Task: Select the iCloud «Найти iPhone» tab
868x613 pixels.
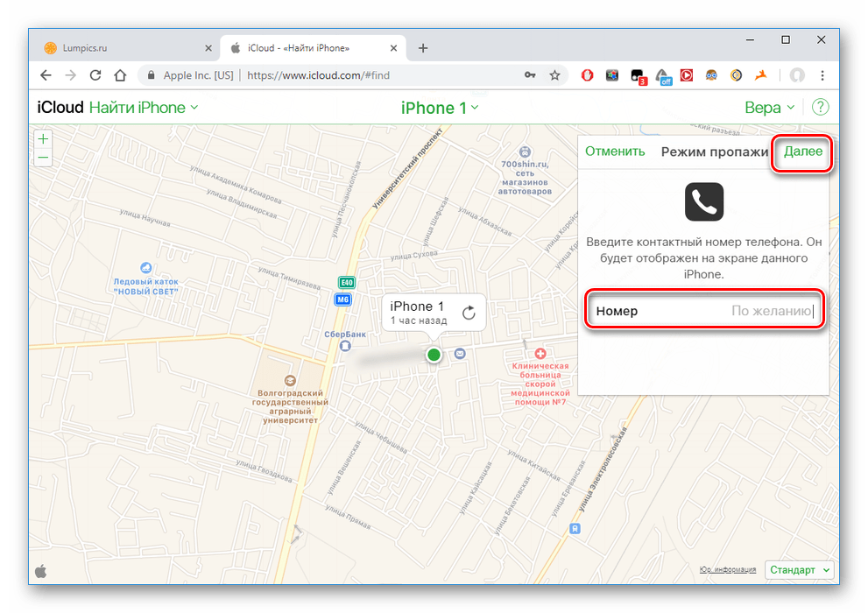Action: [314, 48]
